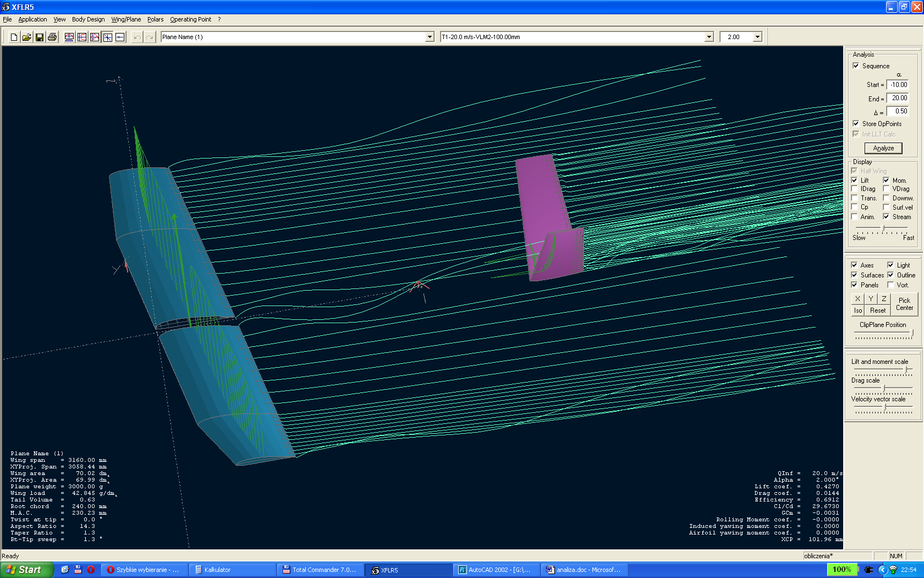
Task: Open Opera browser from the quick launch
Action: [x=91, y=570]
